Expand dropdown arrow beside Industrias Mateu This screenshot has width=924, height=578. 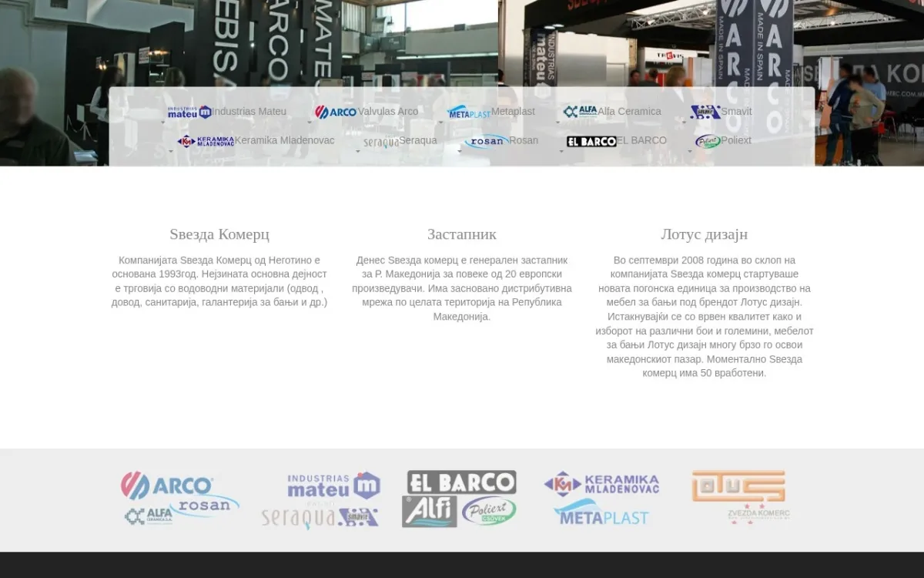pyautogui.click(x=163, y=122)
